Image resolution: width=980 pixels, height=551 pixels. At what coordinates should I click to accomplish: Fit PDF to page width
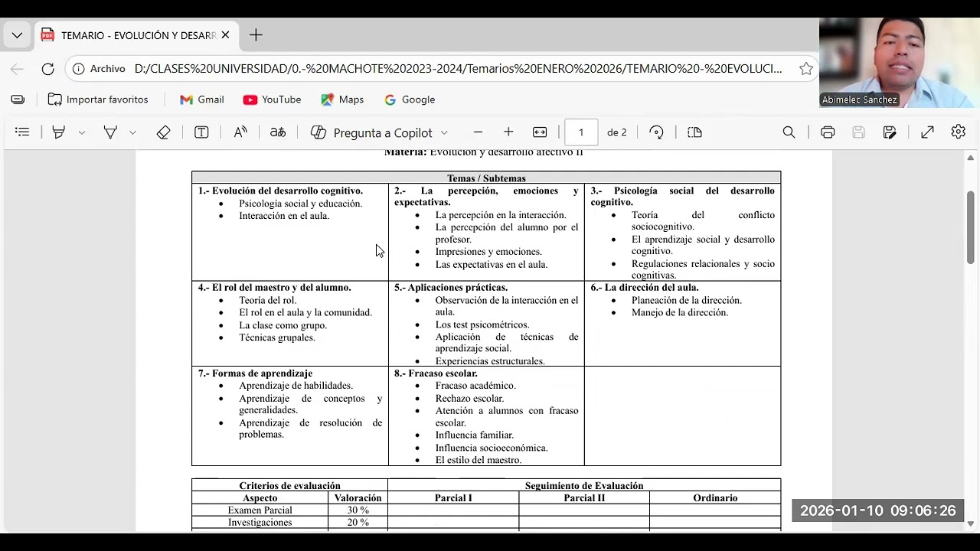[540, 132]
